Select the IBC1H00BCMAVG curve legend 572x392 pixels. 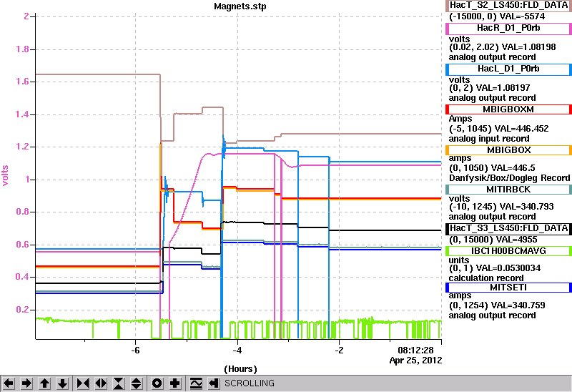tap(508, 251)
